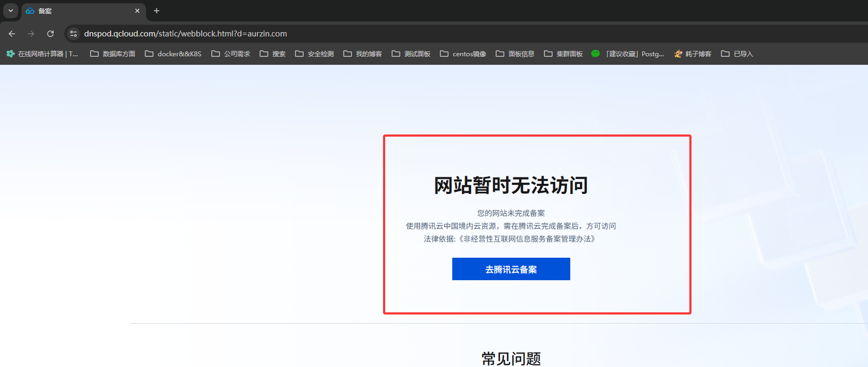Click the 去腾讯云备案 button

[511, 269]
